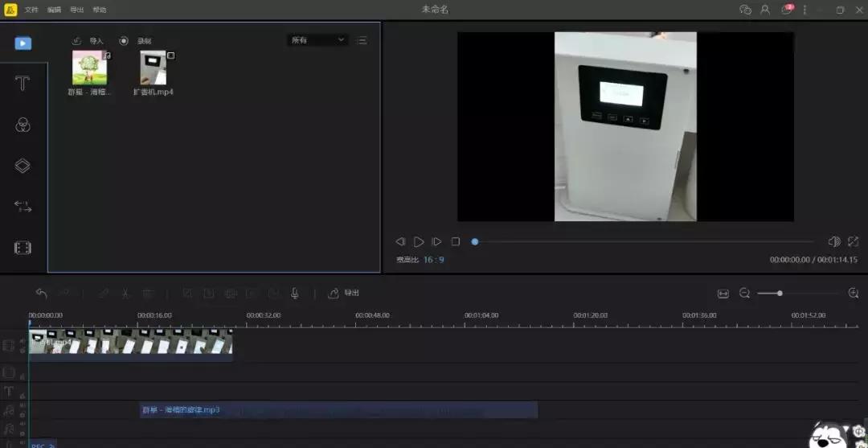Enter fullscreen preview mode
868x448 pixels.
click(x=853, y=241)
